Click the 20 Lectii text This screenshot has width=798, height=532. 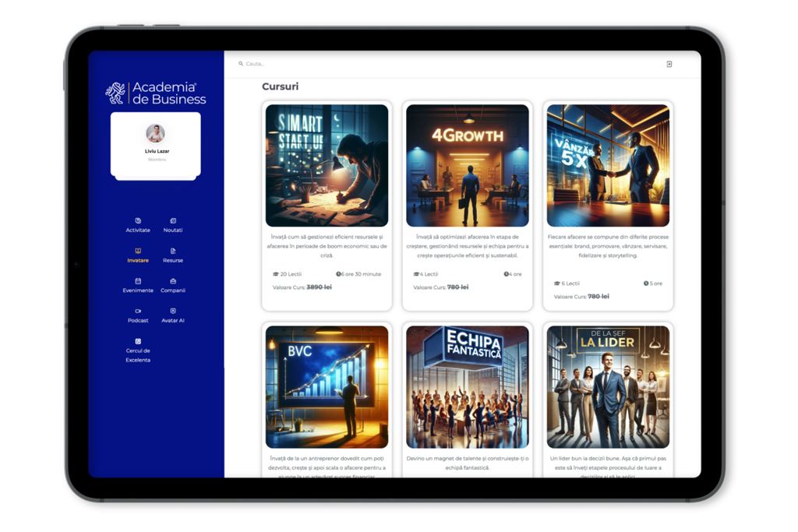(291, 274)
